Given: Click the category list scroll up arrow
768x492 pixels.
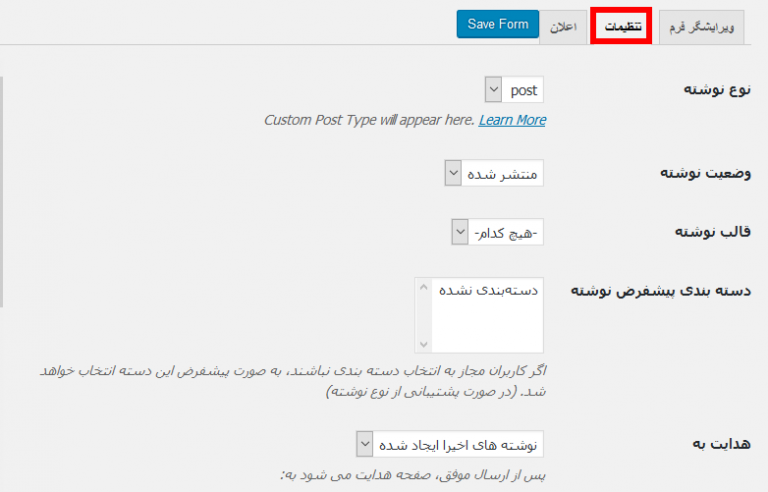Looking at the screenshot, I should 424,287.
